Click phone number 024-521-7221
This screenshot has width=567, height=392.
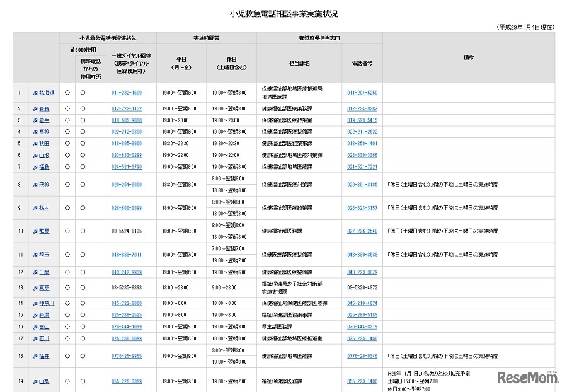click(x=362, y=167)
